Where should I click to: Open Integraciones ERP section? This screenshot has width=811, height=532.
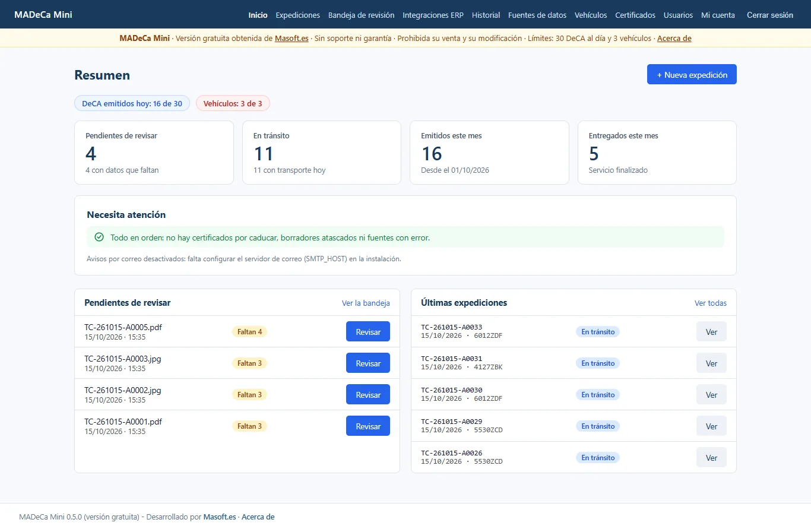tap(433, 15)
